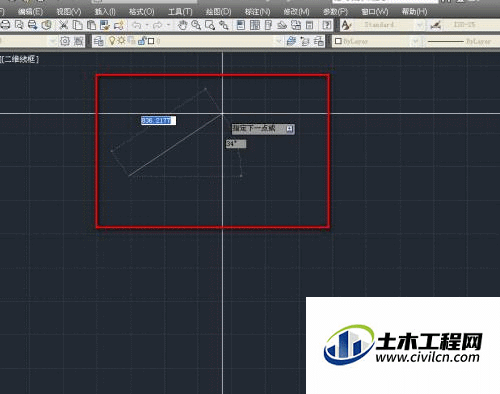Click the 二维线框 visual style label

[x=20, y=59]
